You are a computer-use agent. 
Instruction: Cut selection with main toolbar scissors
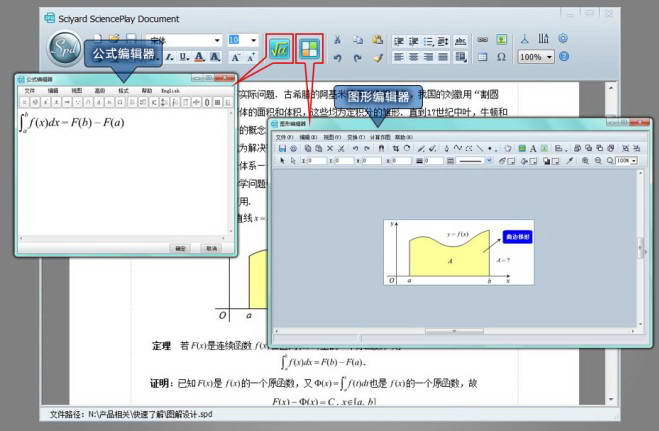[x=337, y=40]
